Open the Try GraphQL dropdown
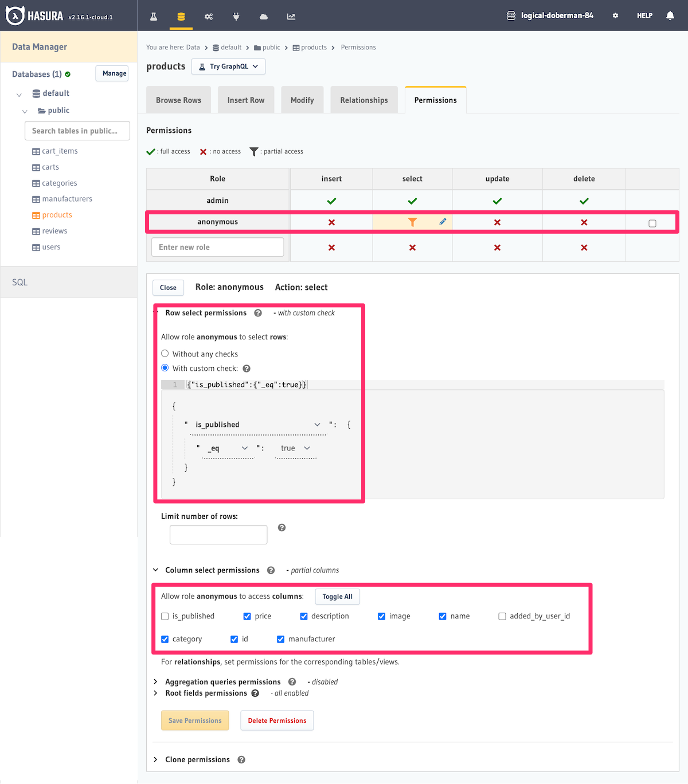The width and height of the screenshot is (688, 784). (x=228, y=66)
